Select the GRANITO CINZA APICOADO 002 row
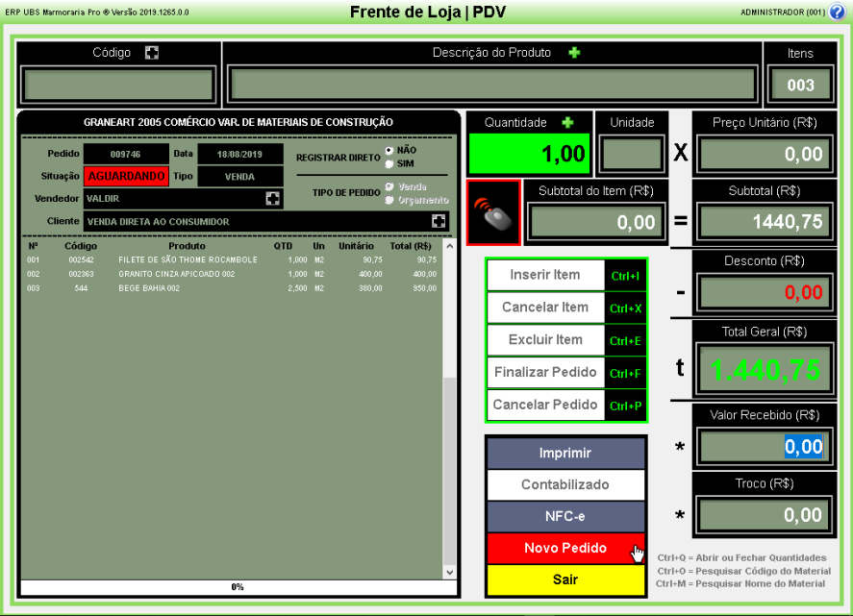The image size is (853, 616). click(x=231, y=273)
